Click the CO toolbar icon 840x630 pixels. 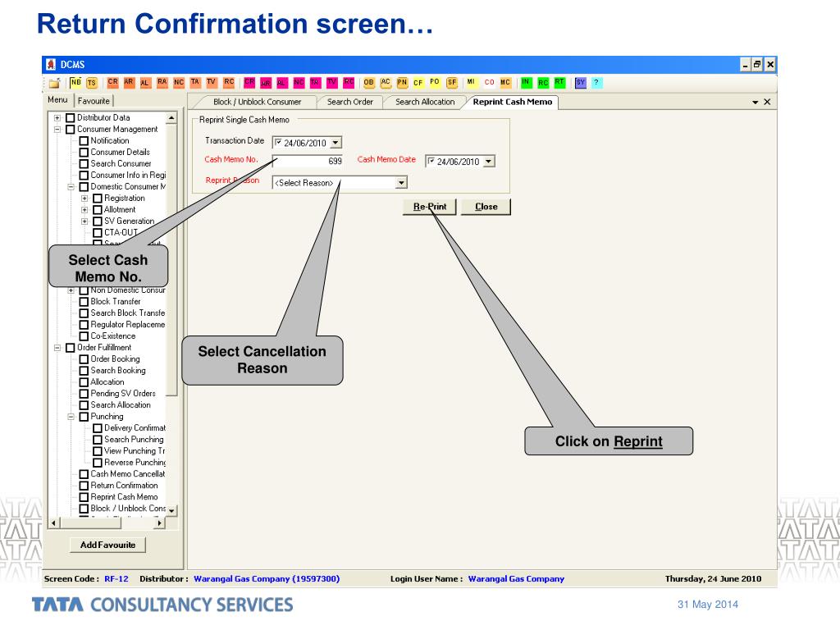pos(489,83)
